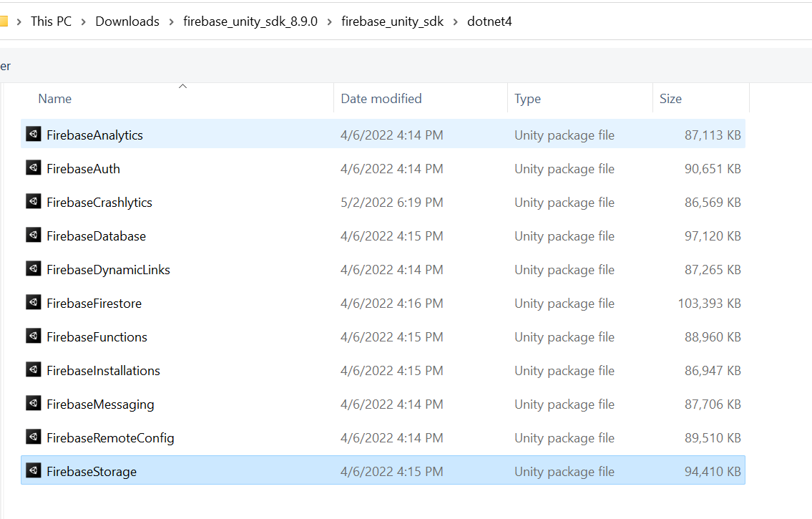
Task: Expand the chevron after Downloads breadcrumb
Action: pos(172,21)
